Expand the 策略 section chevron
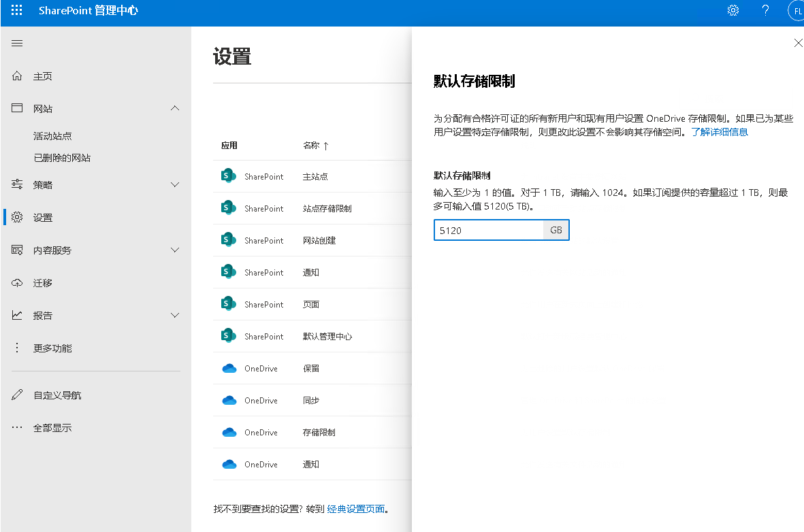804x532 pixels. [175, 185]
